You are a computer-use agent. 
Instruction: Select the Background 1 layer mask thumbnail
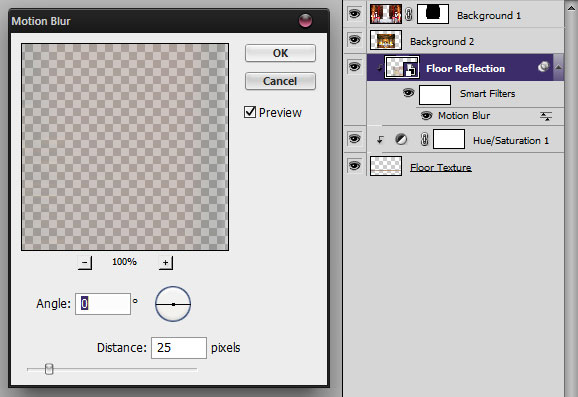(x=433, y=14)
